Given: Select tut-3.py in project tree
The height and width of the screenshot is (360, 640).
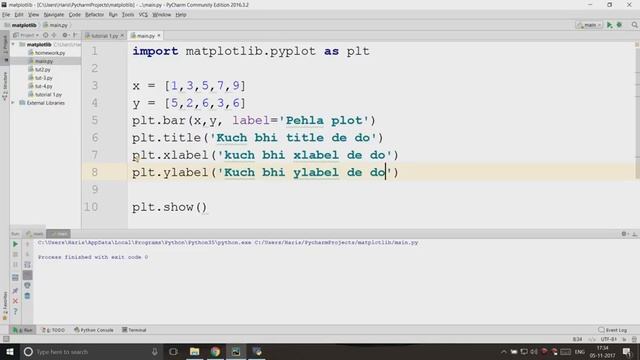Looking at the screenshot, I should point(40,78).
